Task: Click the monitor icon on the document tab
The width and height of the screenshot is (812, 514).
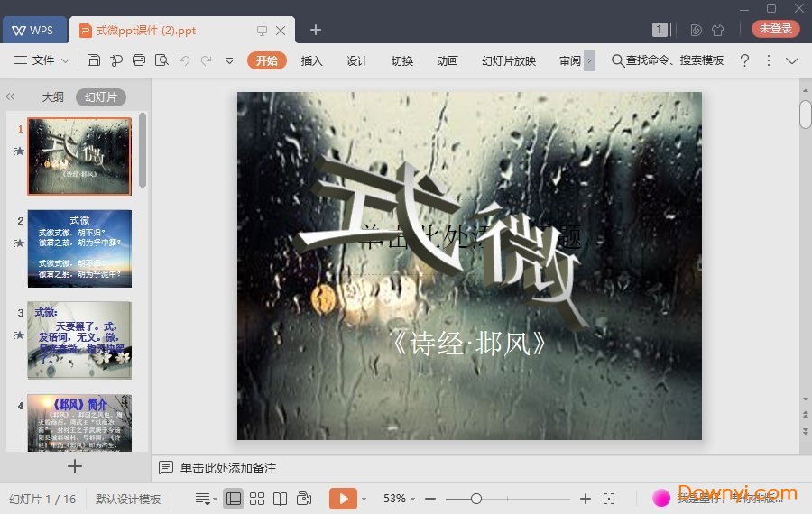Action: (262, 31)
